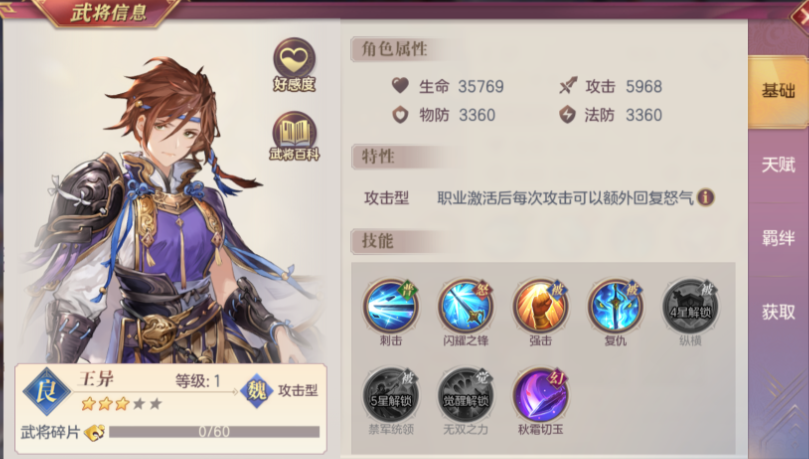This screenshot has height=459, width=809.
Task: Tap the 复仇 passive skill icon
Action: [615, 306]
